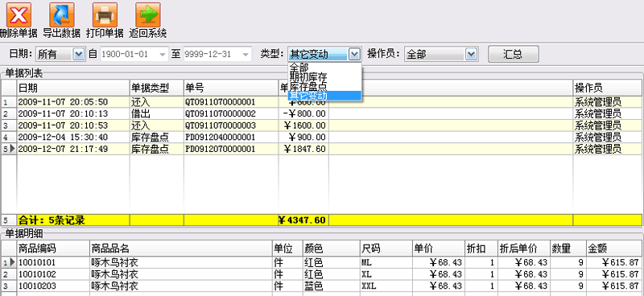Click document number PD0912070000001
The height and width of the screenshot is (296, 644).
click(x=221, y=149)
